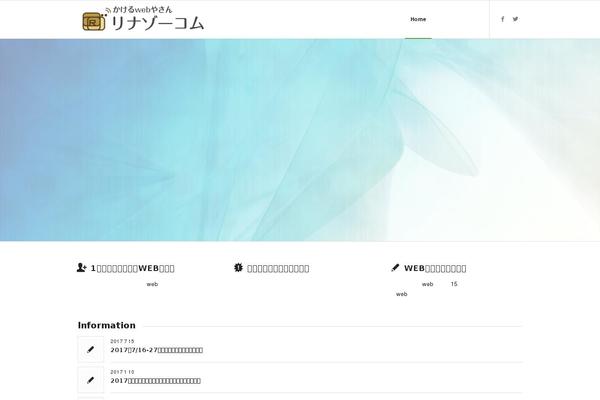Click the かけるwebやさん tagline text
This screenshot has height=400, width=600.
[142, 10]
